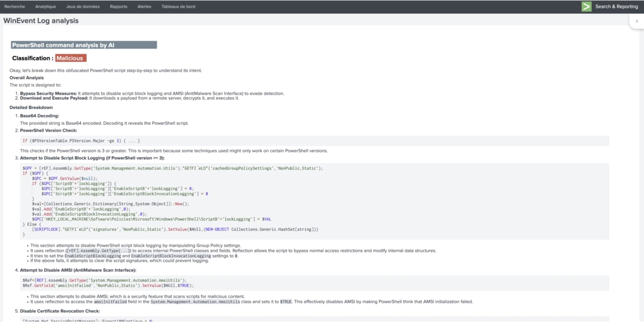This screenshot has width=644, height=323.
Task: Click the WinEvent Log analysis dashboard title
Action: click(x=41, y=21)
